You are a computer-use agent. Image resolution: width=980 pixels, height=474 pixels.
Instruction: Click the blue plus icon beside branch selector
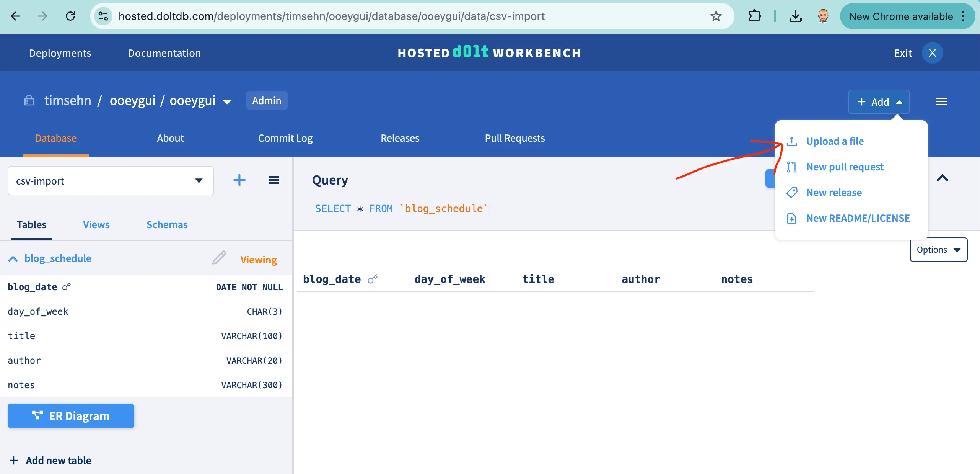[x=239, y=180]
